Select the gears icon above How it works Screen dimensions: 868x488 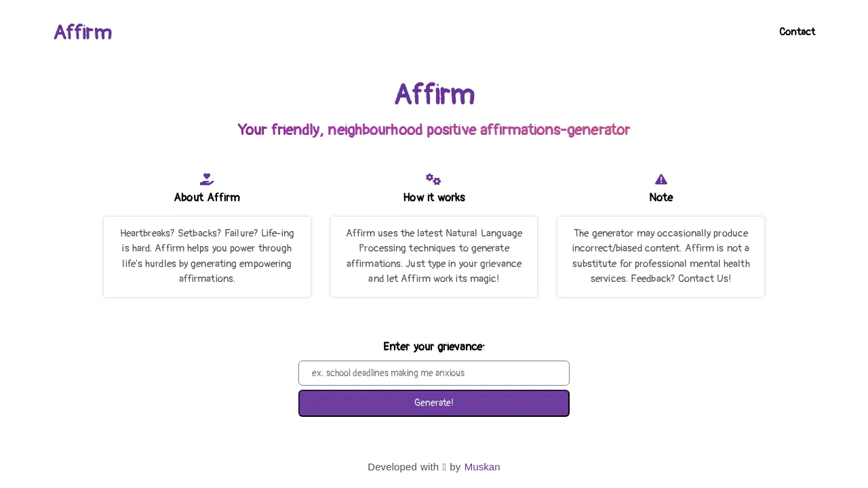(433, 179)
